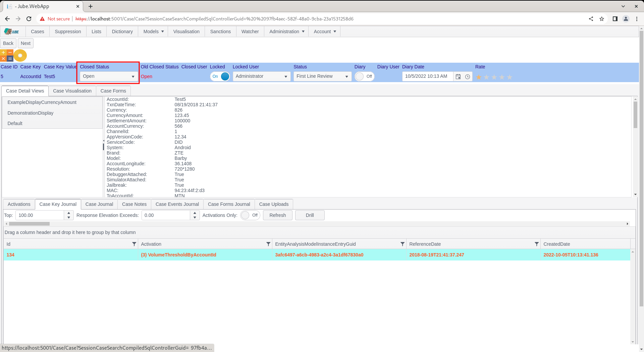Screen dimensions: 644x352
Task: Expand the Locked User dropdown
Action: (x=286, y=76)
